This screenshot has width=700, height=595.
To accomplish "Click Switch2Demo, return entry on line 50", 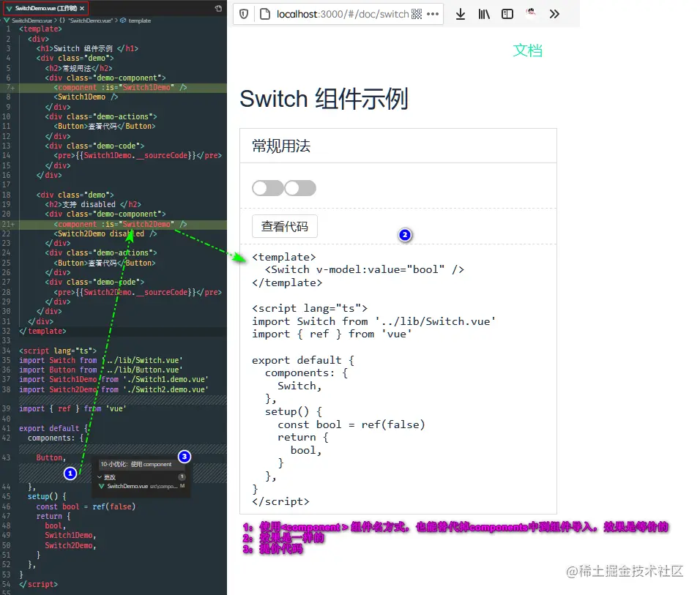I will pyautogui.click(x=70, y=545).
